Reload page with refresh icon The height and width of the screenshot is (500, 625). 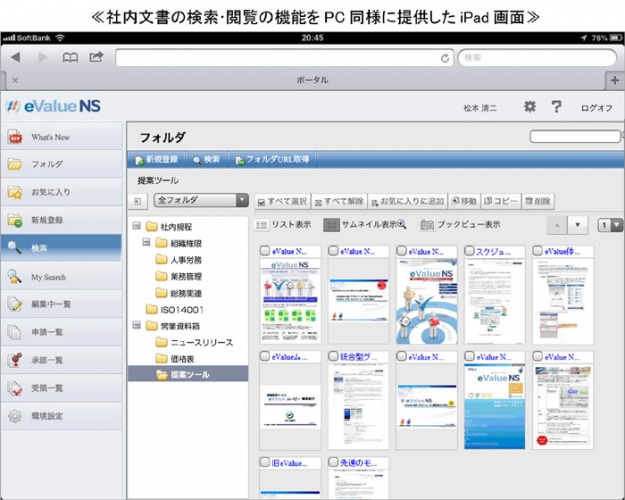[x=445, y=58]
